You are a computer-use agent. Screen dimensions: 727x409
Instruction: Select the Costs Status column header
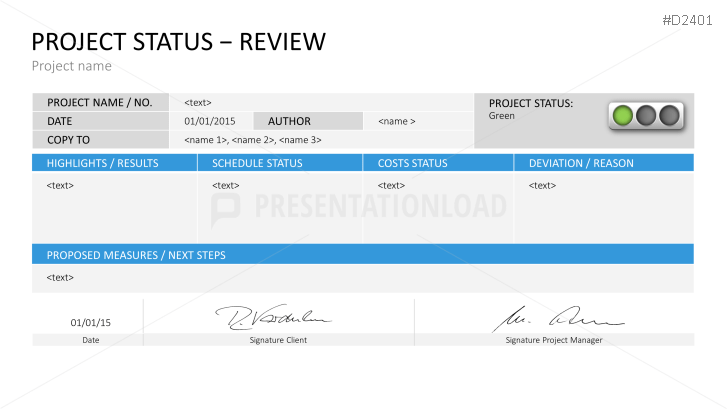tap(412, 163)
